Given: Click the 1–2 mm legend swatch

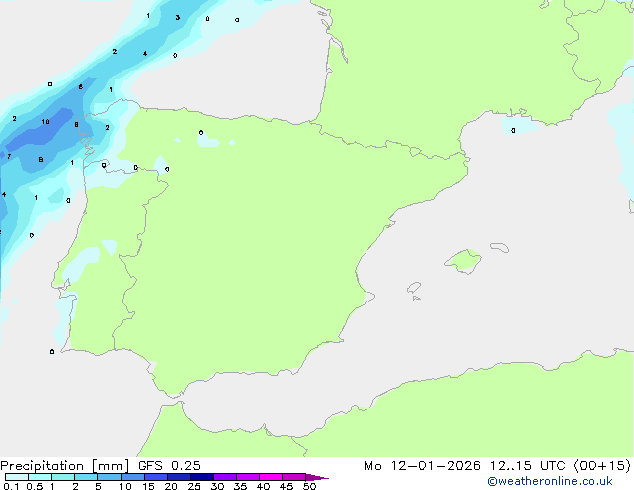Looking at the screenshot, I should [x=63, y=477].
